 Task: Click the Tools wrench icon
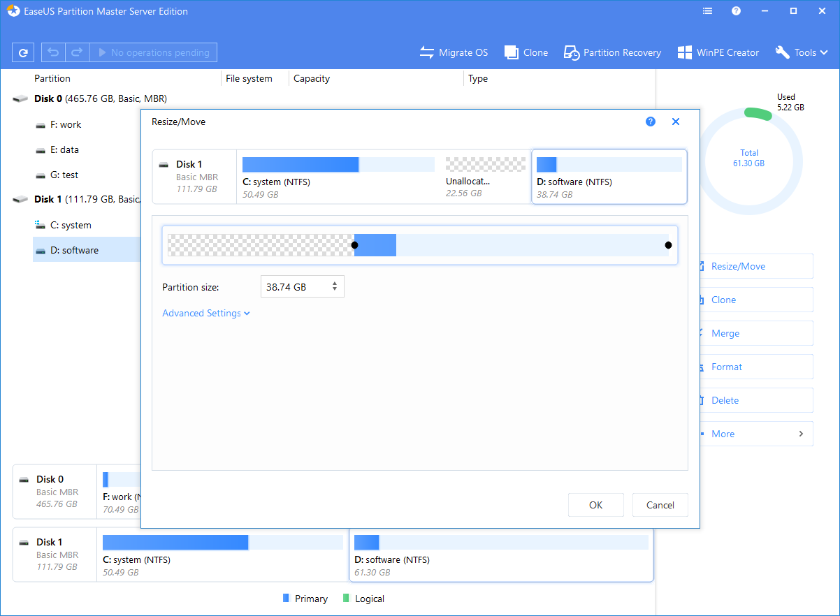click(x=784, y=52)
